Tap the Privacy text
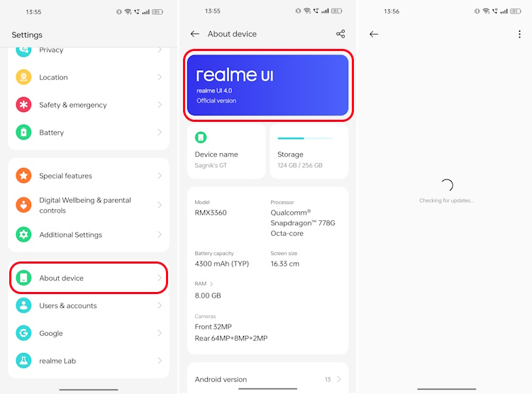The width and height of the screenshot is (532, 394). [x=51, y=50]
